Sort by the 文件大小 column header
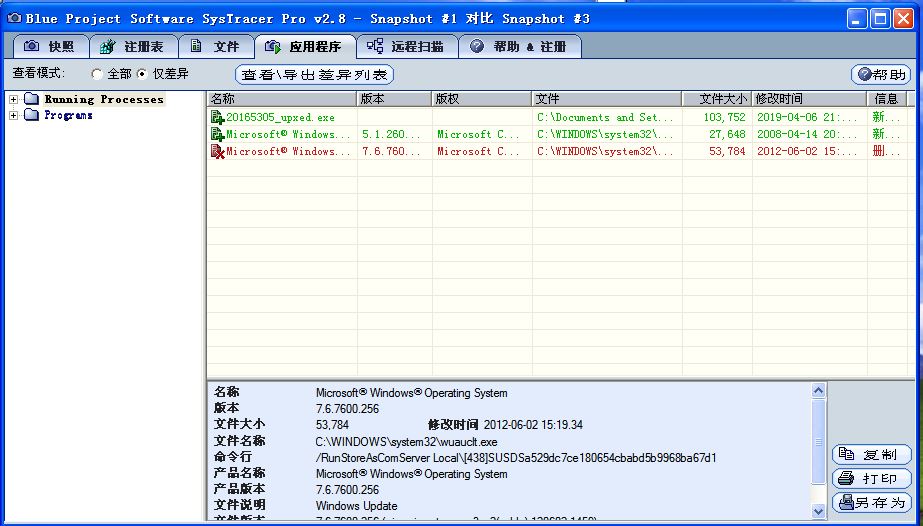This screenshot has height=526, width=923. (x=717, y=99)
